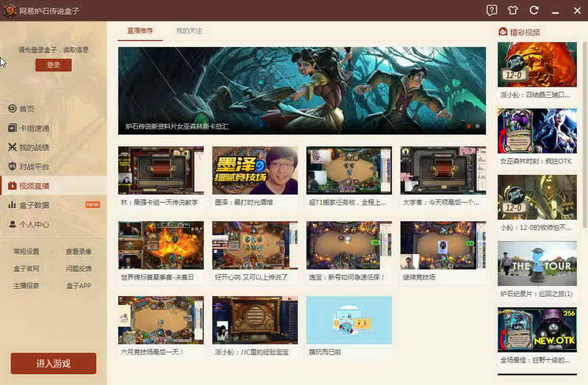The width and height of the screenshot is (588, 385).
Task: Open the 瞎玩而已啦 stream thumbnail
Action: (349, 320)
